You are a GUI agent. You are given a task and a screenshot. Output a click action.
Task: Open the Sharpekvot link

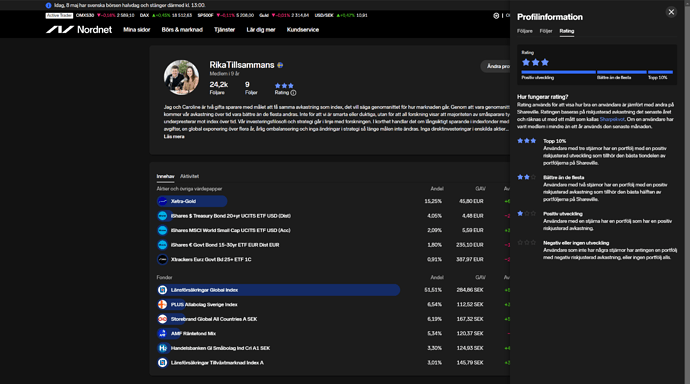pos(612,119)
